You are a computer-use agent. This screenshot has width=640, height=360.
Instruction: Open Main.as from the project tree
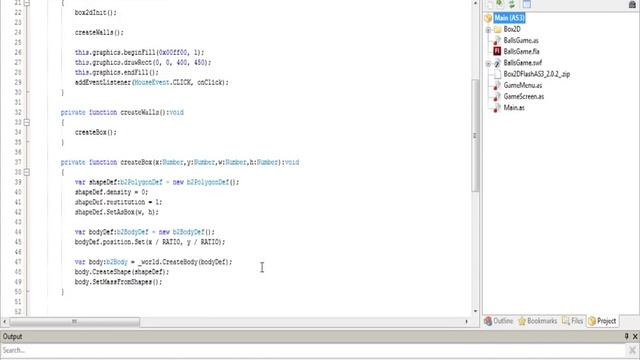[514, 108]
